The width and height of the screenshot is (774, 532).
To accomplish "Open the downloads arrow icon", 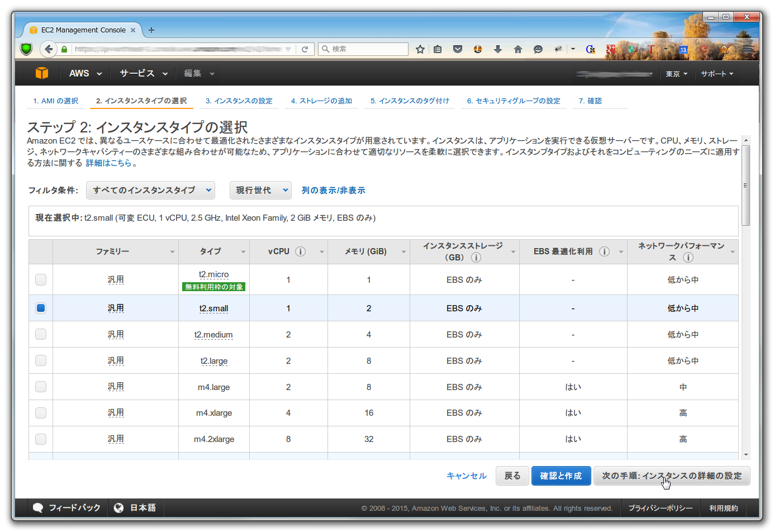I will (x=498, y=49).
